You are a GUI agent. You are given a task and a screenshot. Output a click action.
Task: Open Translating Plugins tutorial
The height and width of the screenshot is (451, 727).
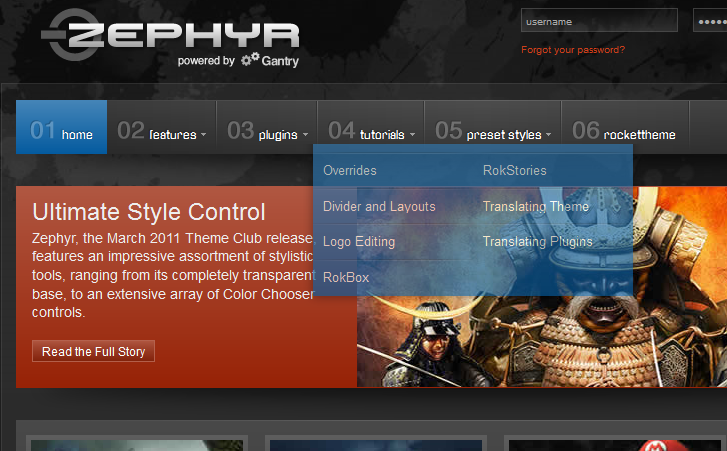pos(537,242)
